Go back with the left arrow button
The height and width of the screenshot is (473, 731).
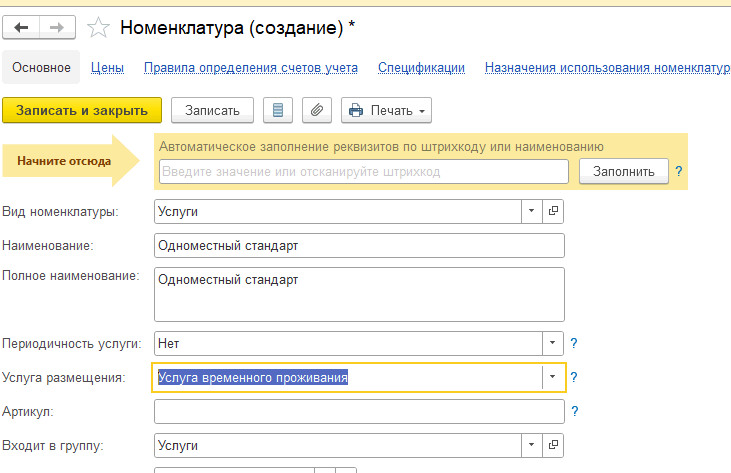pos(21,27)
